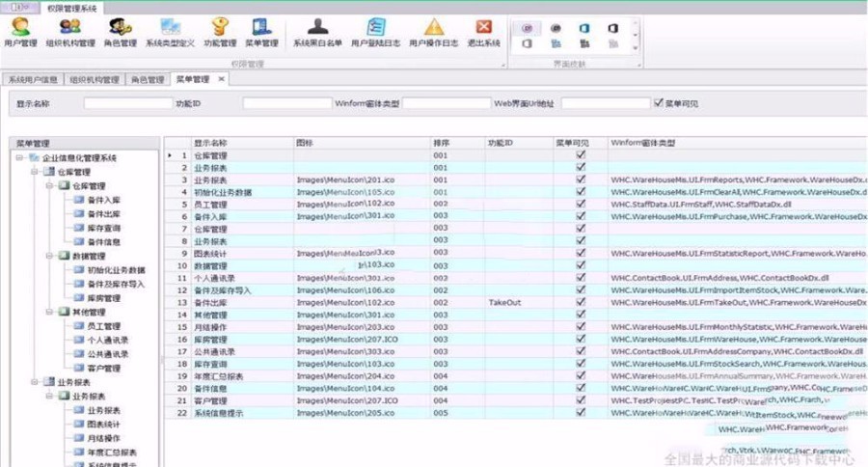Click the 角色管理 ribbon icon

pyautogui.click(x=121, y=31)
